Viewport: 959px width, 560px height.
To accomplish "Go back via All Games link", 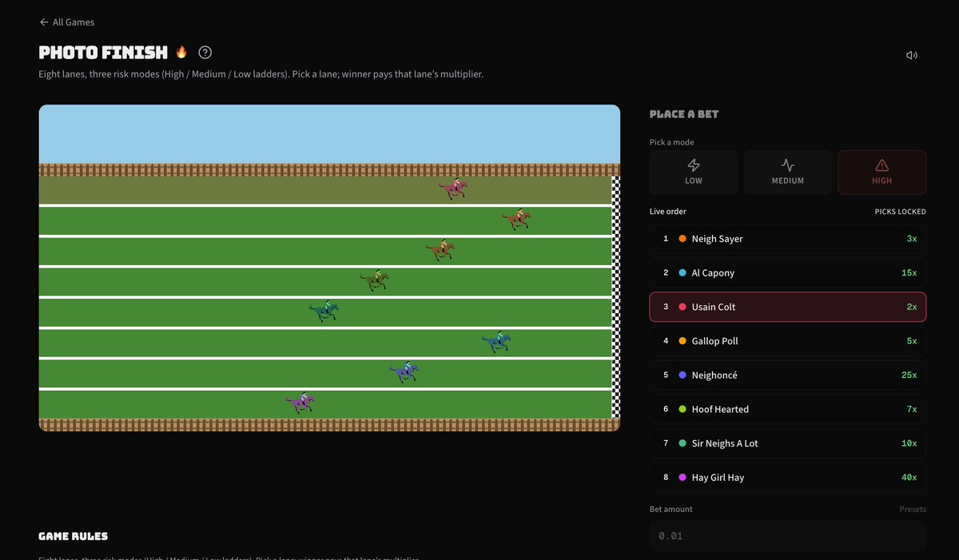I will 67,22.
